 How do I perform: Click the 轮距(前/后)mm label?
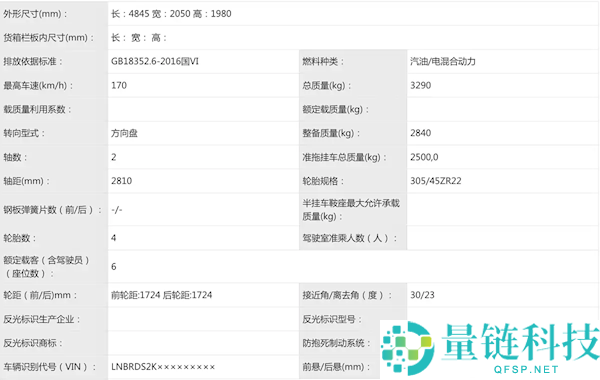[x=40, y=295]
